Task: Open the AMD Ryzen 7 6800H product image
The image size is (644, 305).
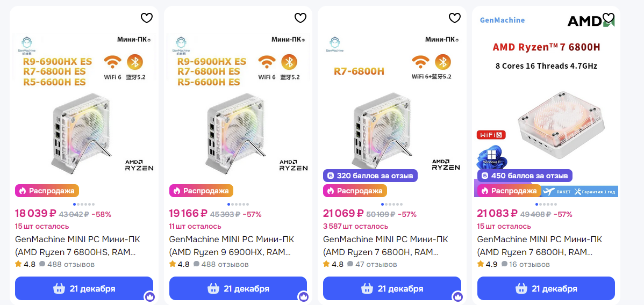Action: [546, 102]
